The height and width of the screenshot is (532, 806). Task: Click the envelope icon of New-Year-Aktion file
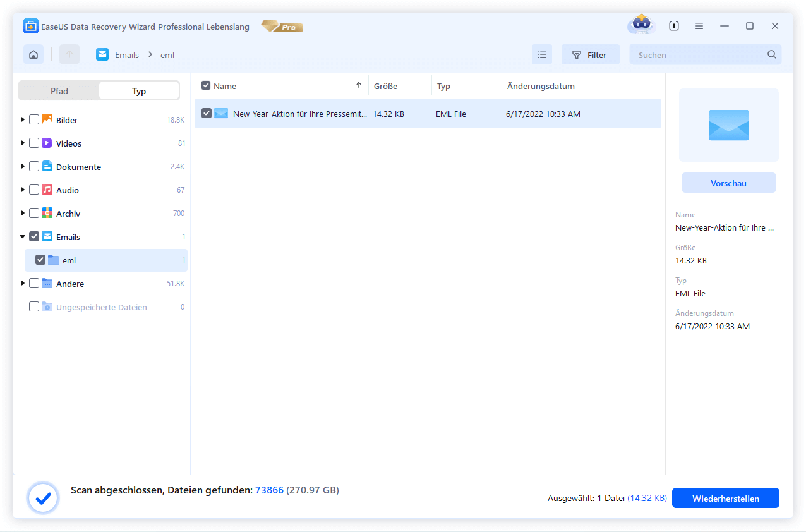(221, 114)
